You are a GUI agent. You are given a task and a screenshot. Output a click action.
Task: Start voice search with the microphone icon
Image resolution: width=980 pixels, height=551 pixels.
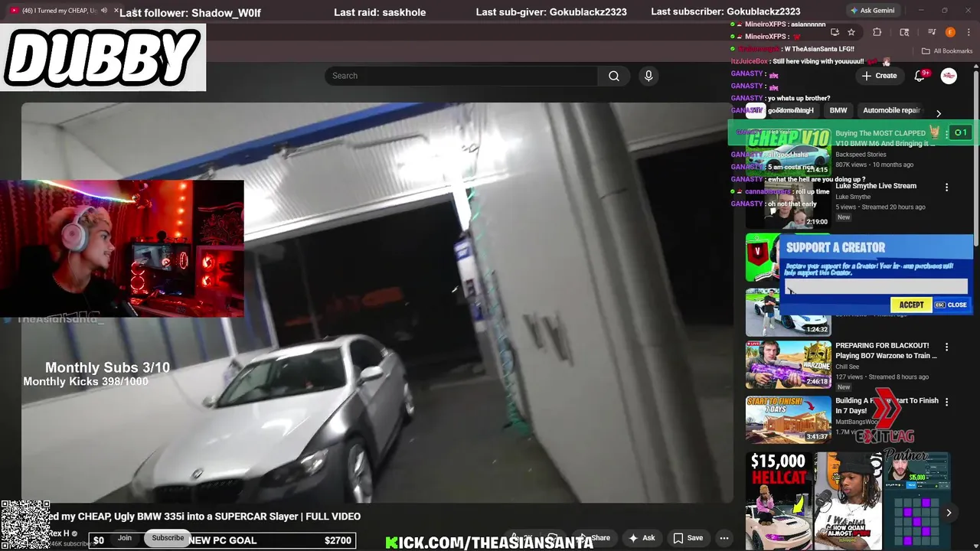click(x=648, y=76)
